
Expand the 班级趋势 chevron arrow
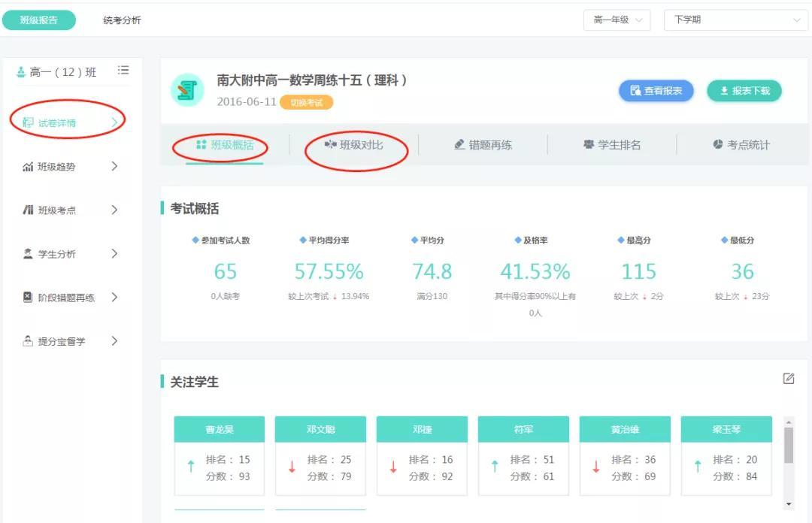coord(114,167)
